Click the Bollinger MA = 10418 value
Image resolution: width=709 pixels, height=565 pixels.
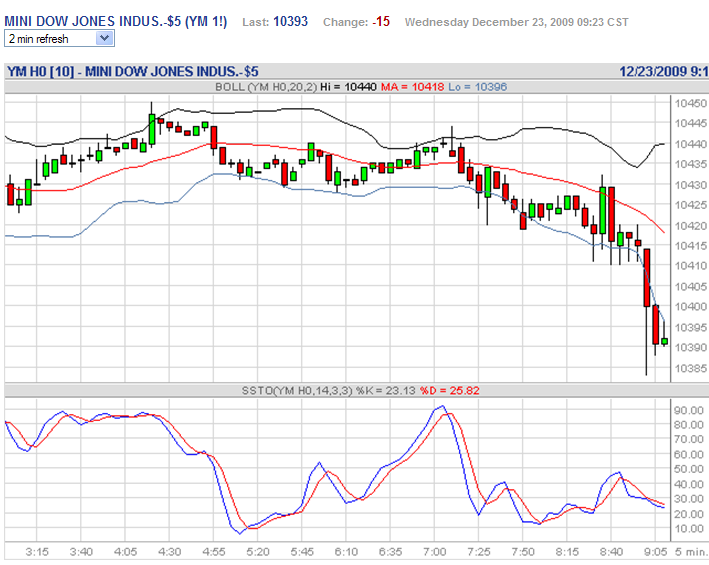412,87
